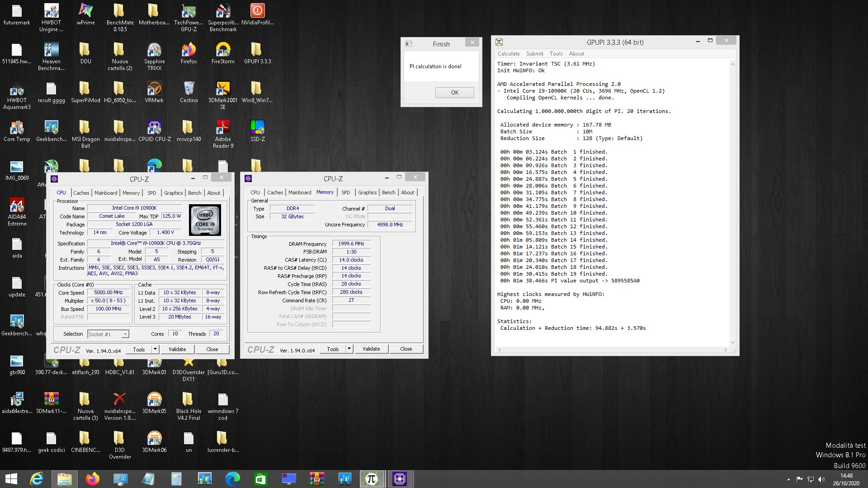This screenshot has width=868, height=488.
Task: Launch the Superposition Benchmark desktop shortcut
Action: pyautogui.click(x=223, y=18)
